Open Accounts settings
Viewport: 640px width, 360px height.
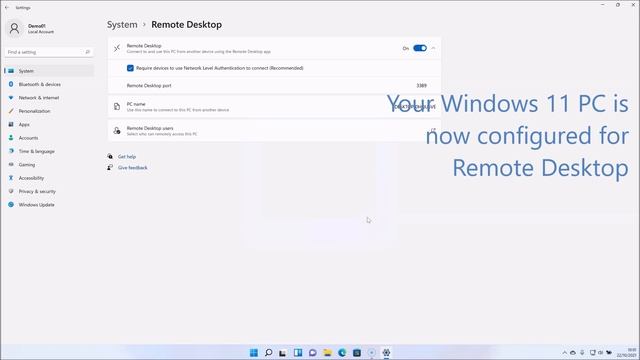49,138
